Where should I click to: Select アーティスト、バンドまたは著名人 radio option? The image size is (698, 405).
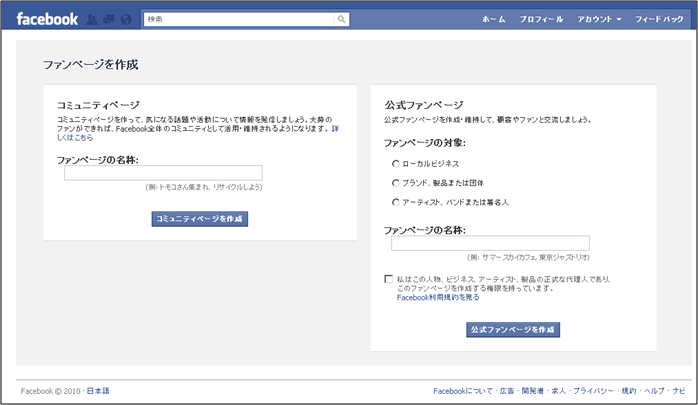point(396,202)
